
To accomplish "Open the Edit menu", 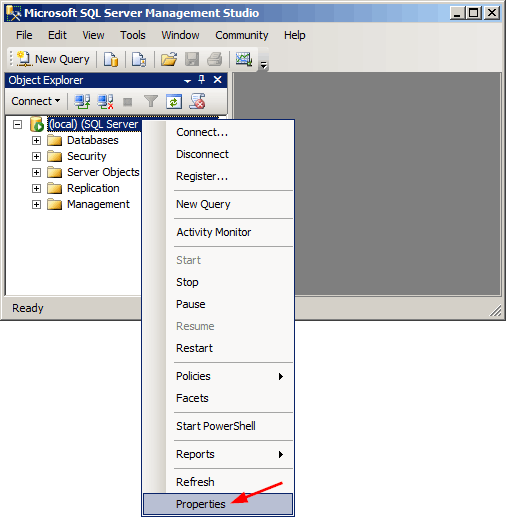I will [x=57, y=35].
